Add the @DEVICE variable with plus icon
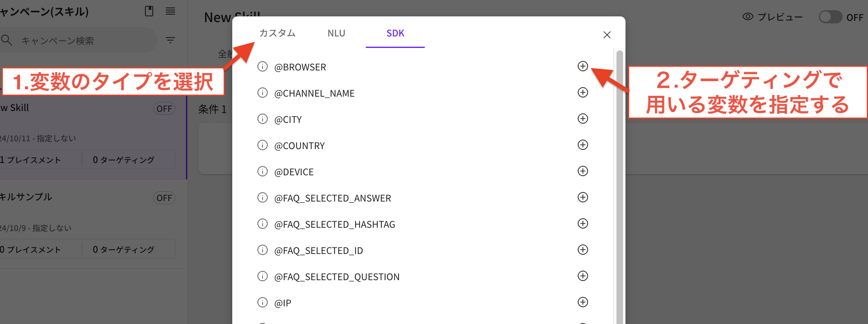868x324 pixels. click(582, 171)
